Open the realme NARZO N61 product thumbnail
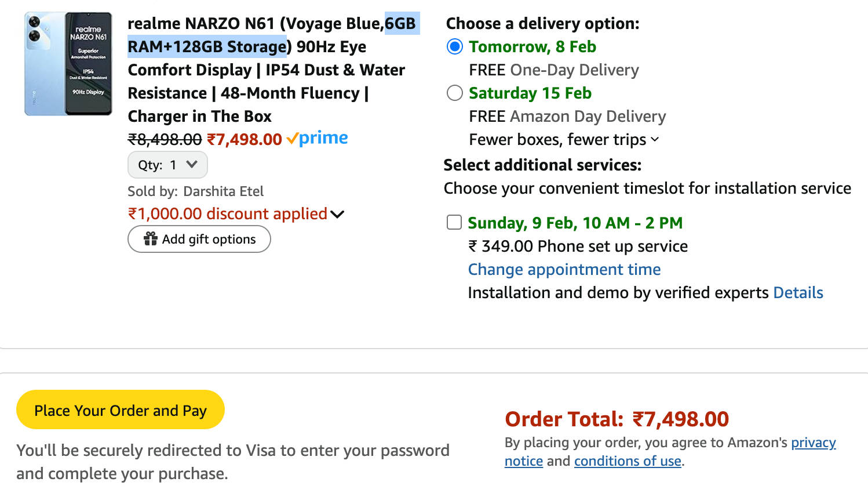This screenshot has width=868, height=493. coord(68,64)
